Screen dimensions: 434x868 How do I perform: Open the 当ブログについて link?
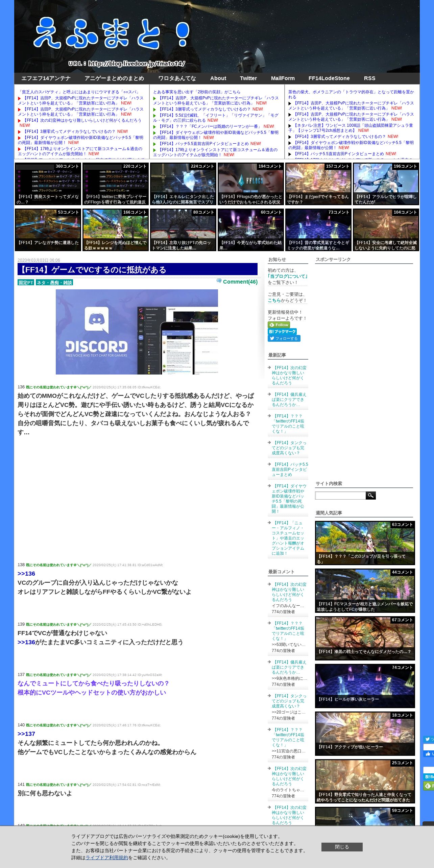pos(288,276)
